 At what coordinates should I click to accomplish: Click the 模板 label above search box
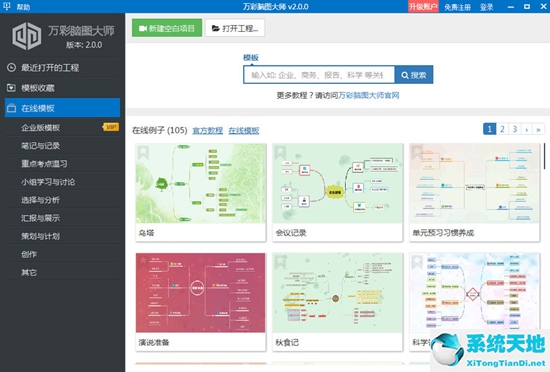pyautogui.click(x=251, y=58)
